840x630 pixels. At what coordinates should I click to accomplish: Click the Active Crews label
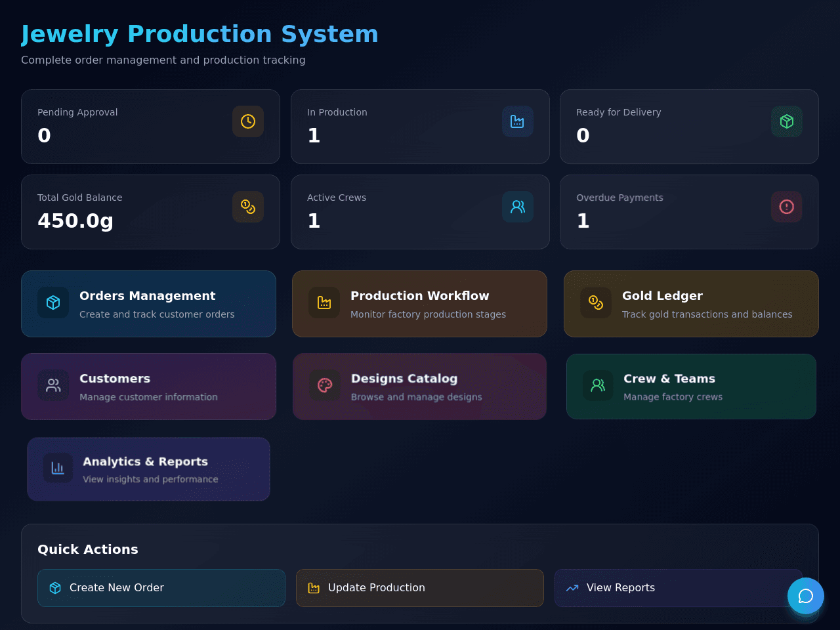pos(337,198)
